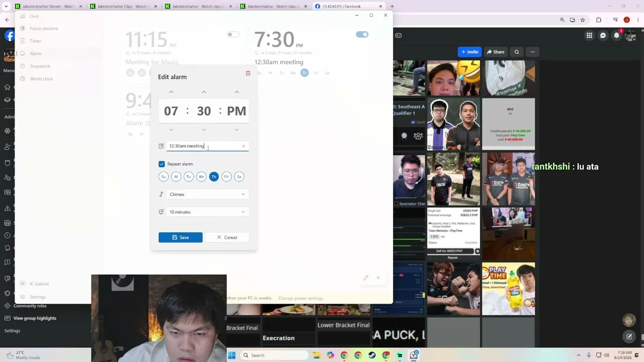Switch to the JaboleroHarhar Stream browser tab
The image size is (644, 362).
[x=48, y=7]
